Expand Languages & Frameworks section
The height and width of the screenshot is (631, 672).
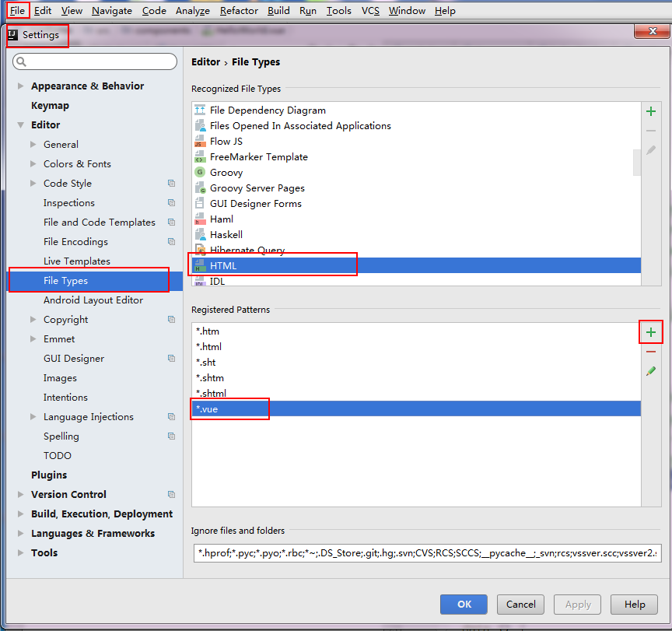pos(20,533)
